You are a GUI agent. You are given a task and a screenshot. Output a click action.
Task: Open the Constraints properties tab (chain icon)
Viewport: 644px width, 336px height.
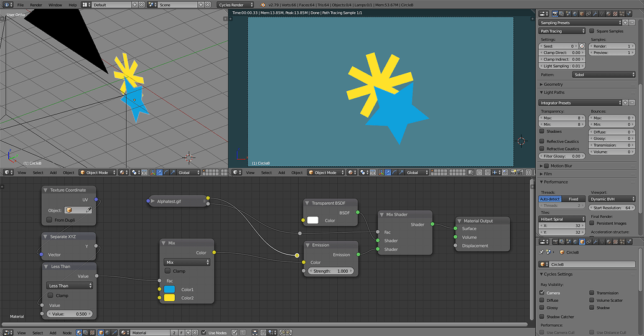(589, 14)
